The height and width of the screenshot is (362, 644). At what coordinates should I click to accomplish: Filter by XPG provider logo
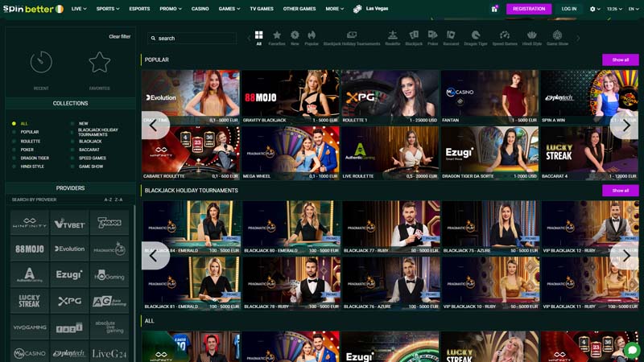69,301
